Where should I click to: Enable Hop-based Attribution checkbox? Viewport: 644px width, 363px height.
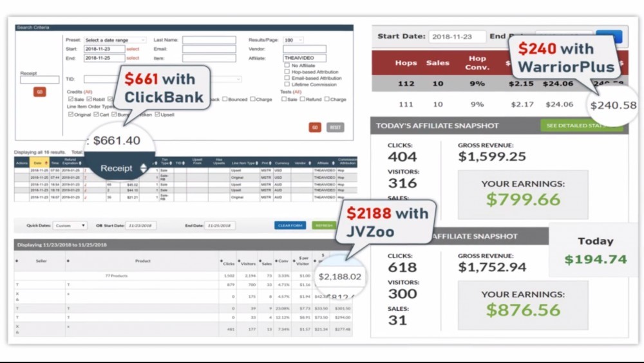[287, 71]
